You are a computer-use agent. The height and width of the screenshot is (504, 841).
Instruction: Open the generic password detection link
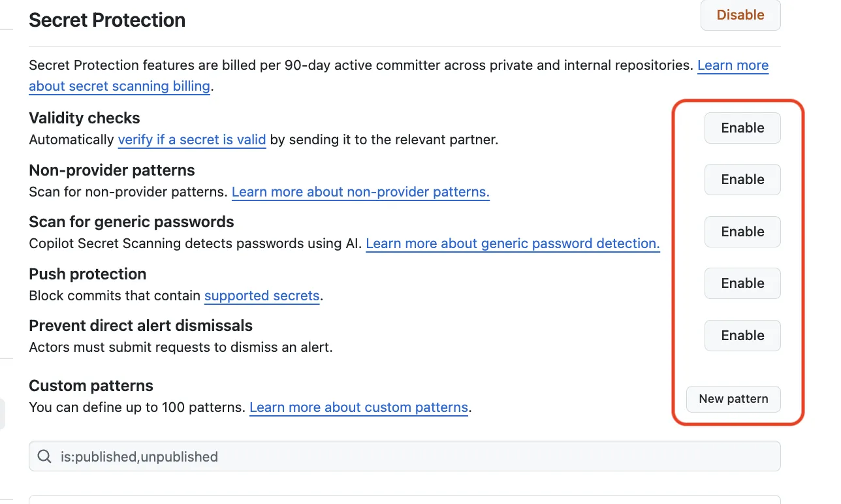513,244
